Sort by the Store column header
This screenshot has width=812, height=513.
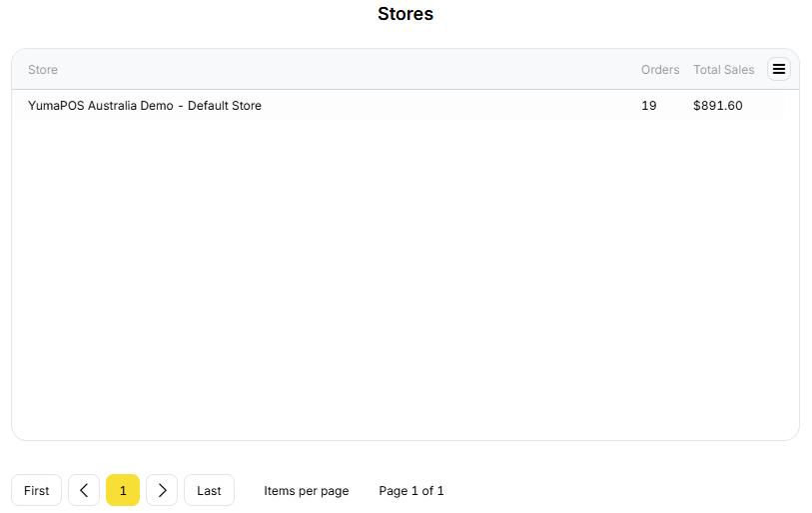click(x=43, y=70)
